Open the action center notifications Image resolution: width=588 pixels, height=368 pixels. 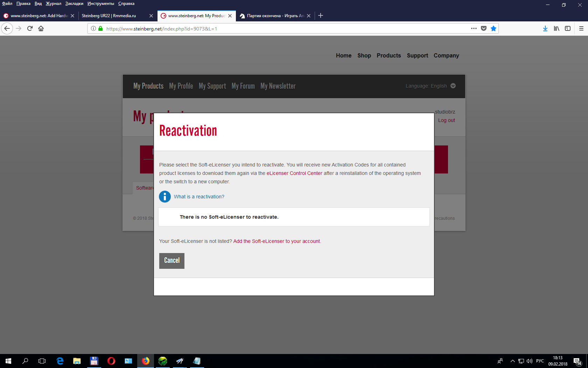point(577,361)
